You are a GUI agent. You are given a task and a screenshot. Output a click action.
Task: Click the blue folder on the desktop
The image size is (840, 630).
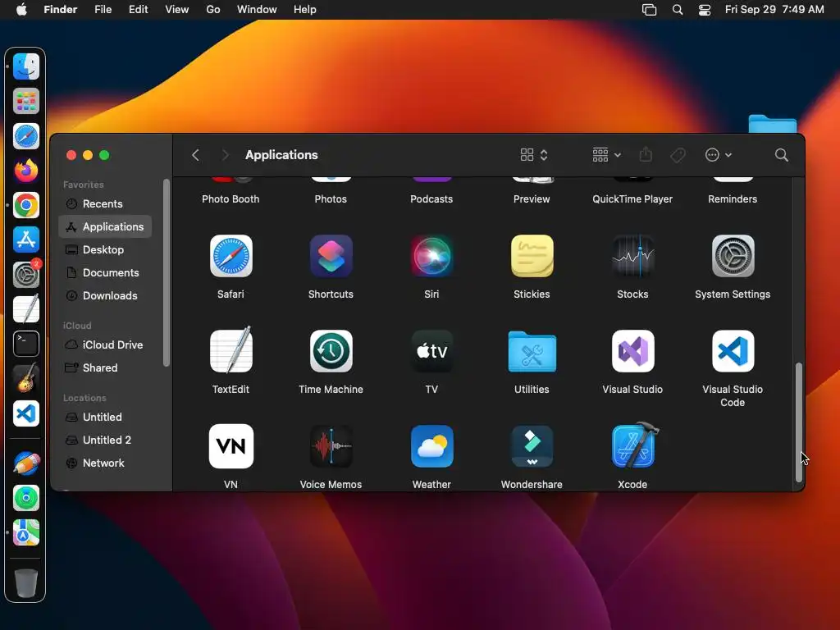pyautogui.click(x=773, y=124)
